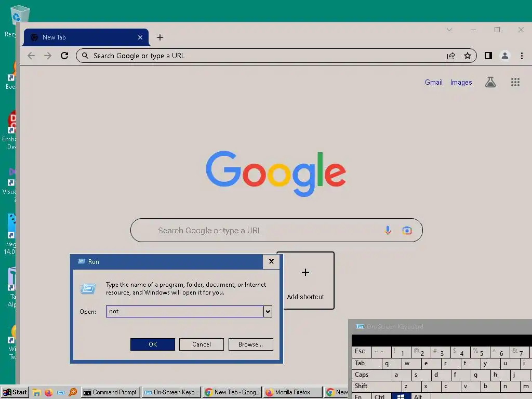Click the 5 key on the On-Screen Keyboard
The height and width of the screenshot is (399, 532).
[x=480, y=352]
